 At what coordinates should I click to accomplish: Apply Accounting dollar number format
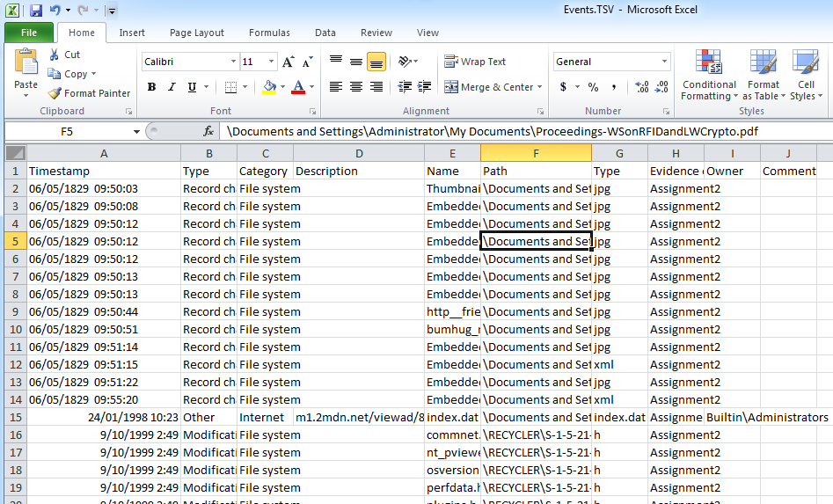(x=563, y=86)
